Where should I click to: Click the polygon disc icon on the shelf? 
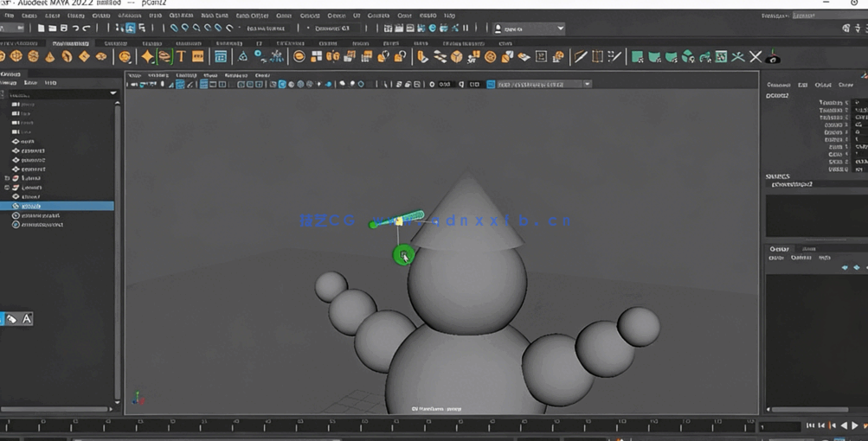[101, 56]
